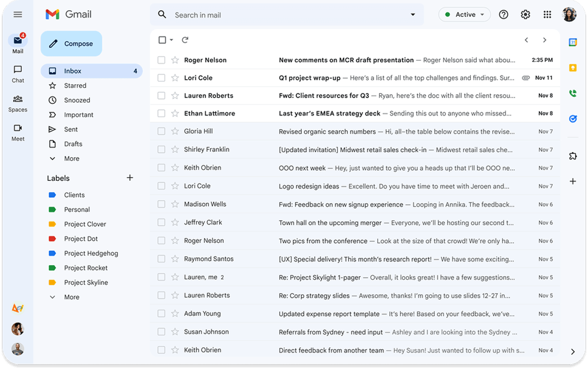Go to older messages arrow
This screenshot has width=588, height=369.
pos(544,40)
